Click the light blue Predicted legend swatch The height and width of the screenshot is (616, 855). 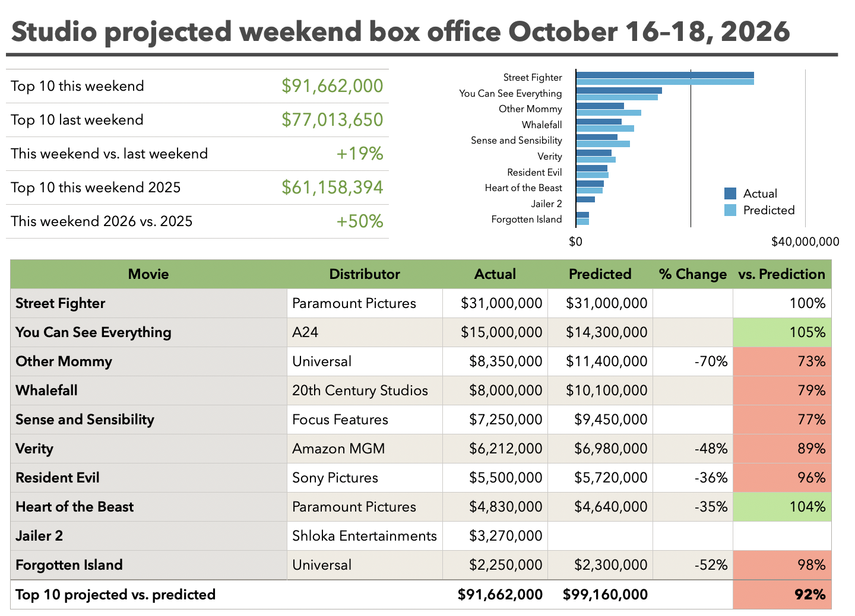point(730,210)
